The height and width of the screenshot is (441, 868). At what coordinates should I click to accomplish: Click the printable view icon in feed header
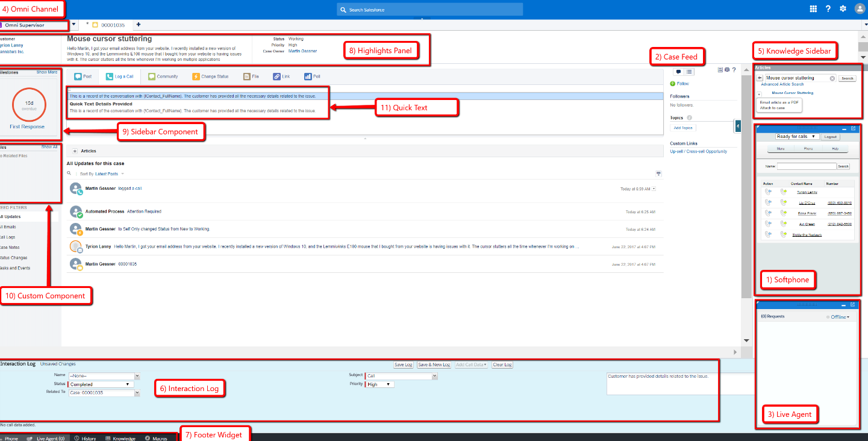727,70
